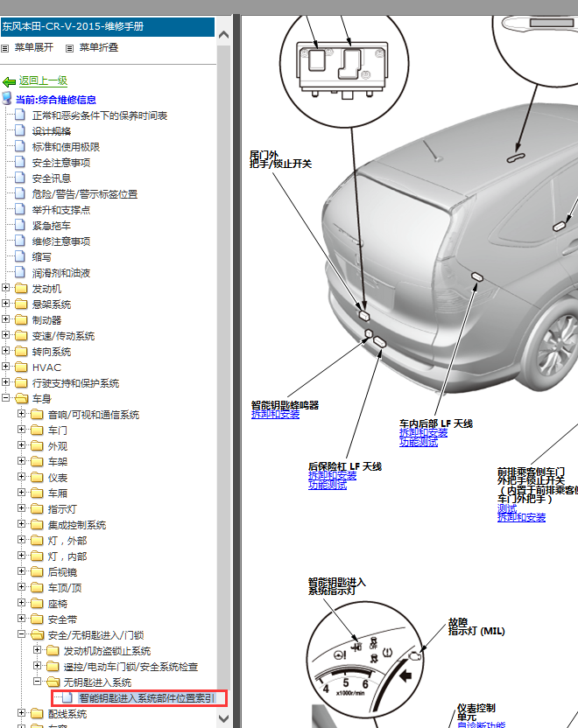This screenshot has width=578, height=728.
Task: Open 功能测试 link under 后保险杠 LF 天线
Action: [328, 485]
